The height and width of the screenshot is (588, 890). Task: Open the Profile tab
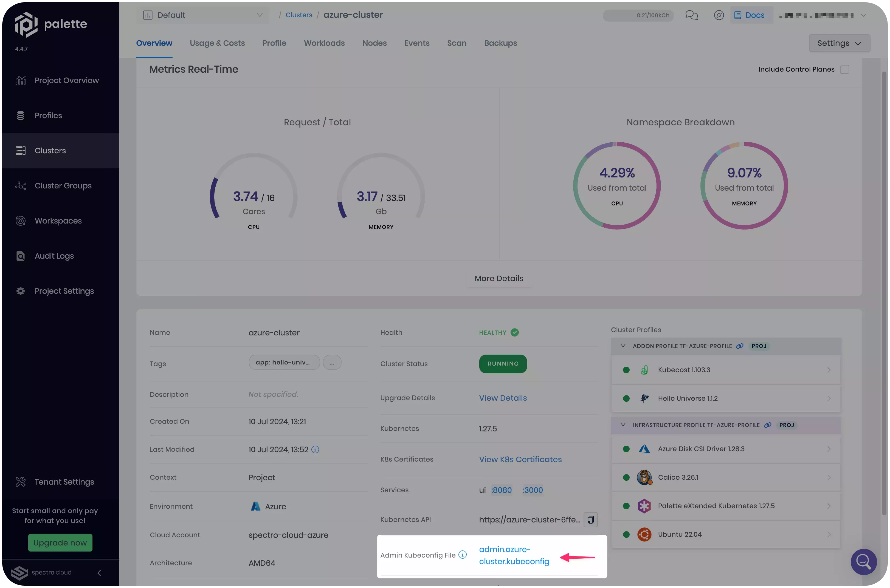click(x=274, y=43)
